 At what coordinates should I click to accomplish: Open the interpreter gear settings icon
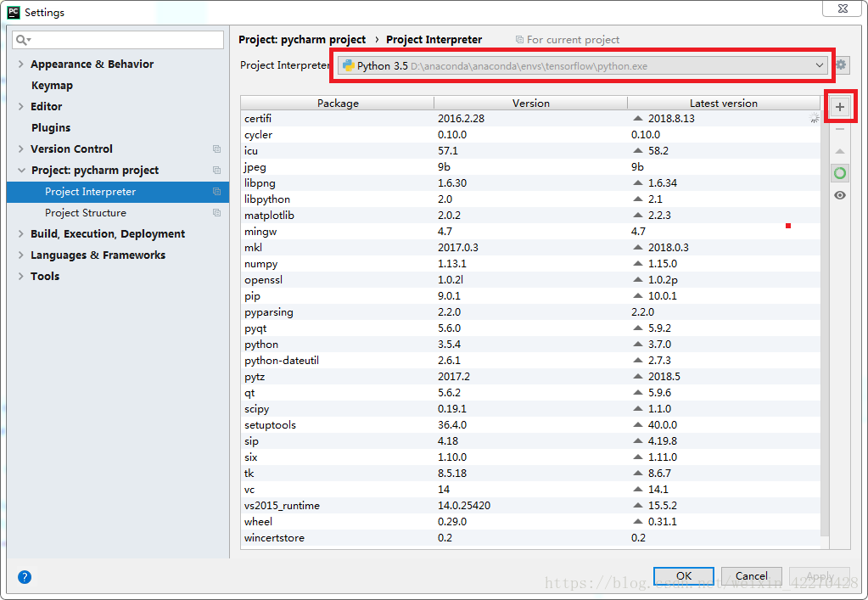pyautogui.click(x=841, y=64)
